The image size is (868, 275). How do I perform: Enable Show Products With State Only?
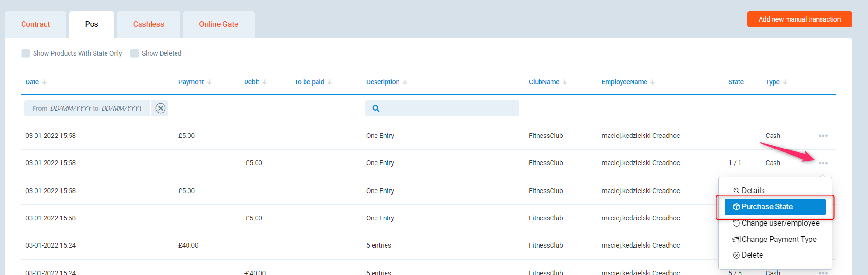click(26, 53)
